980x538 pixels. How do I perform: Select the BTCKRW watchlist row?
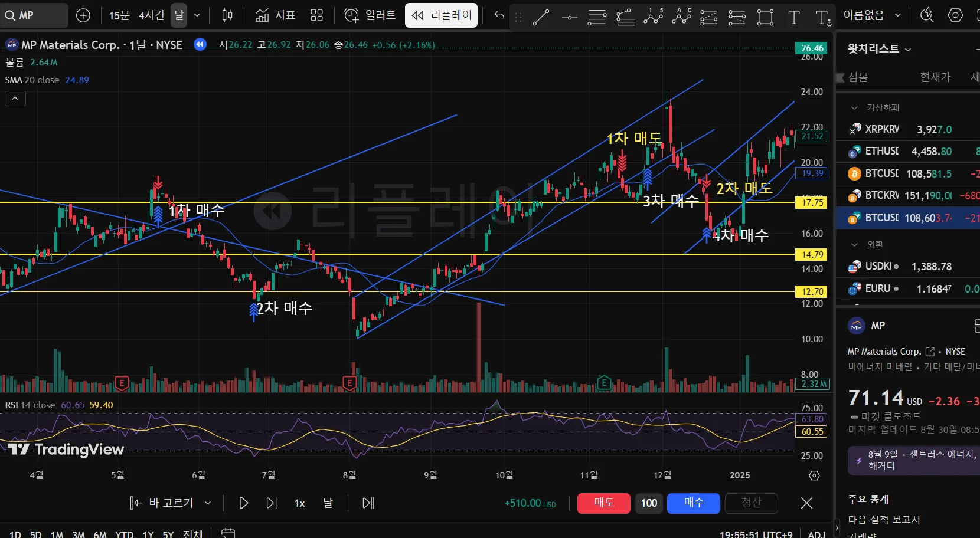[x=908, y=195]
